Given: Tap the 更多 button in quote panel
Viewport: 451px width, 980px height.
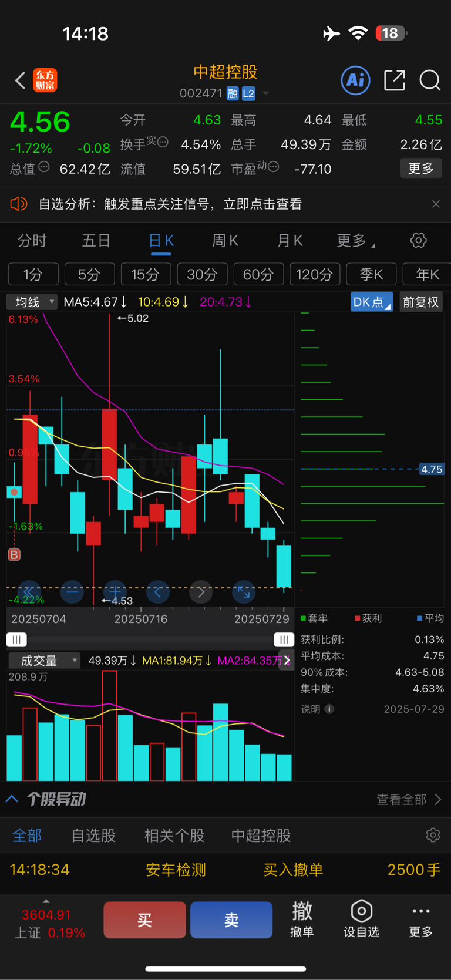Looking at the screenshot, I should tap(421, 169).
